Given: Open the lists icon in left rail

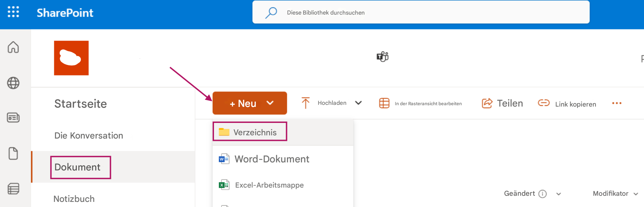Looking at the screenshot, I should [13, 189].
